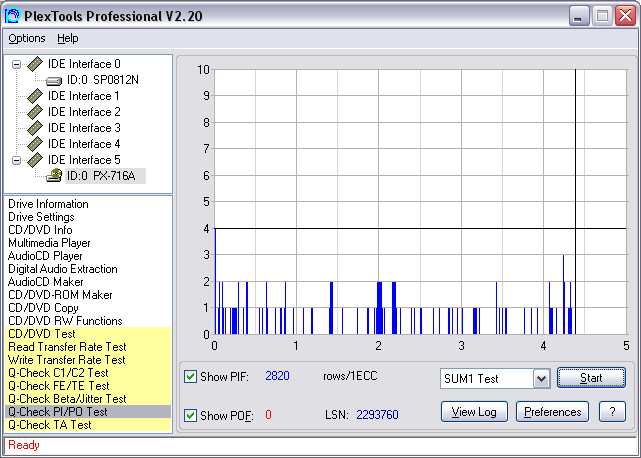Click the SUM1 Test combo box text

tap(471, 379)
